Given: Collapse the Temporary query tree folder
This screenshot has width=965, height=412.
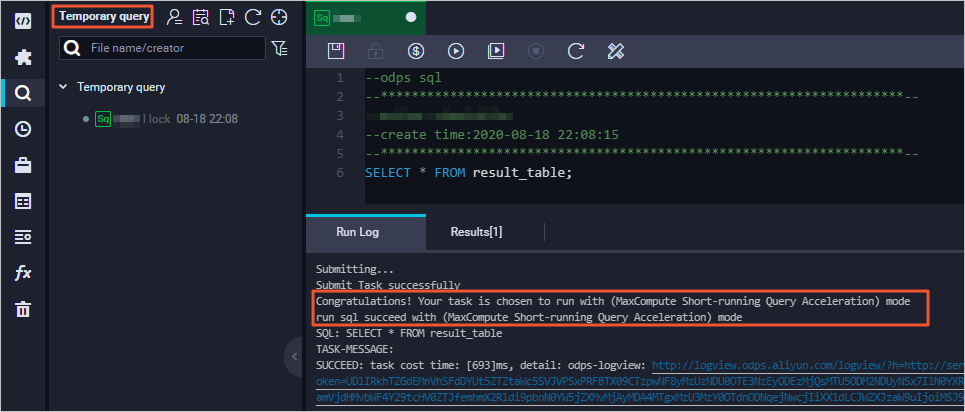Looking at the screenshot, I should click(x=62, y=87).
